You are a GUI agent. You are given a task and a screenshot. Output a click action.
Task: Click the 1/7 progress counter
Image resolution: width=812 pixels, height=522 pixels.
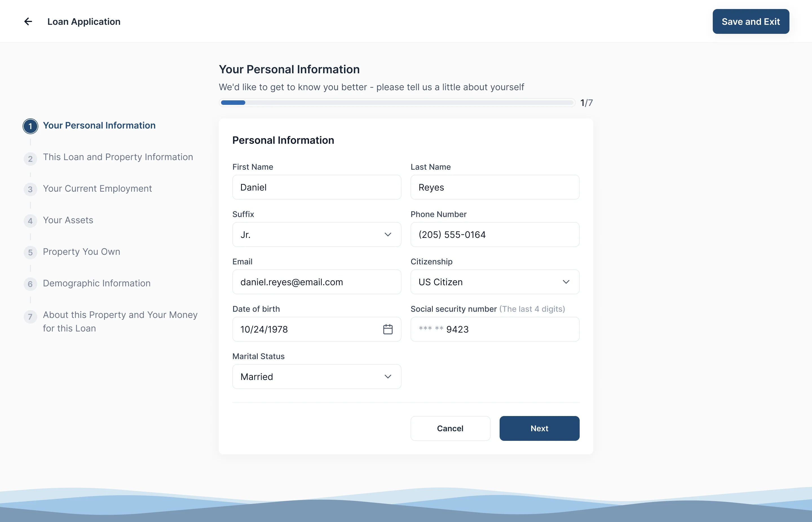pyautogui.click(x=586, y=103)
